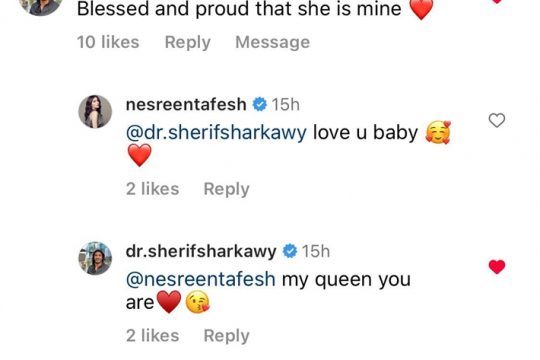The width and height of the screenshot is (540, 360).
Task: View 2 likes on dr.sherifsharkawy's reply
Action: (152, 336)
